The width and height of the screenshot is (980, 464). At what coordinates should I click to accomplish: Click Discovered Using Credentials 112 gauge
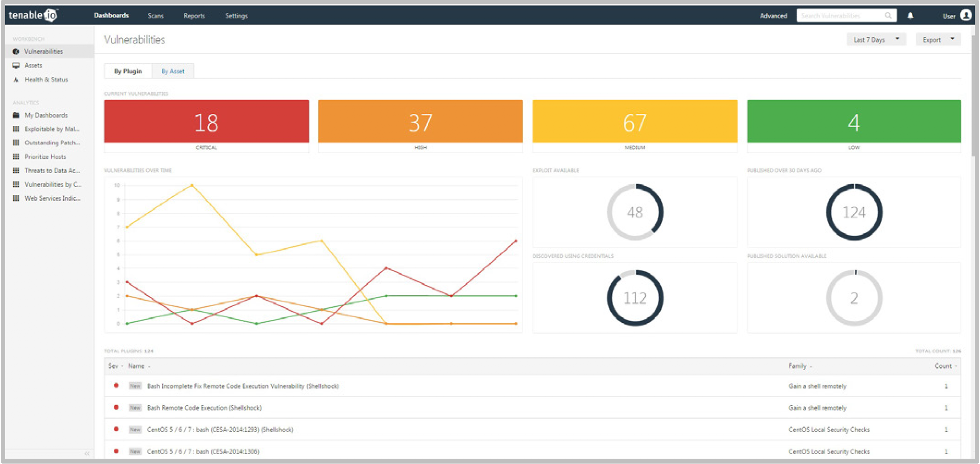[x=635, y=298]
